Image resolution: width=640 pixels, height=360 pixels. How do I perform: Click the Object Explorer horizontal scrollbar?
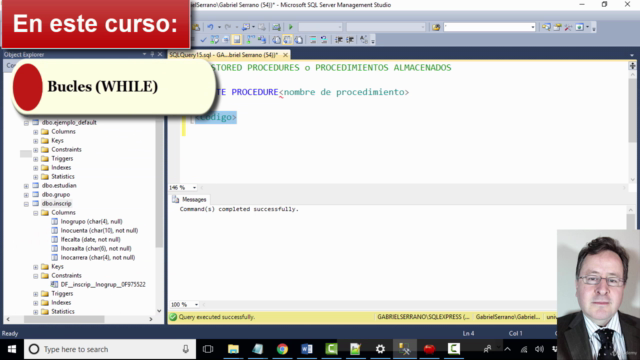[x=64, y=319]
